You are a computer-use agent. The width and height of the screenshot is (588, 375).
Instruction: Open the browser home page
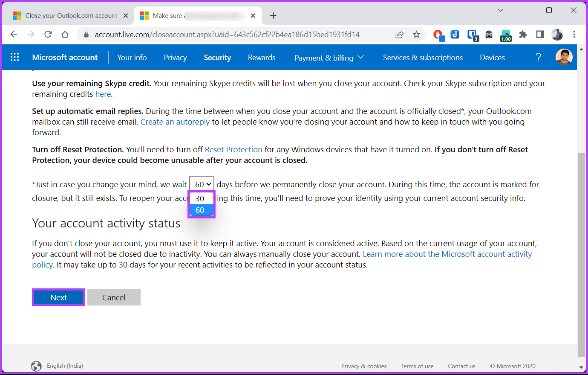(65, 34)
